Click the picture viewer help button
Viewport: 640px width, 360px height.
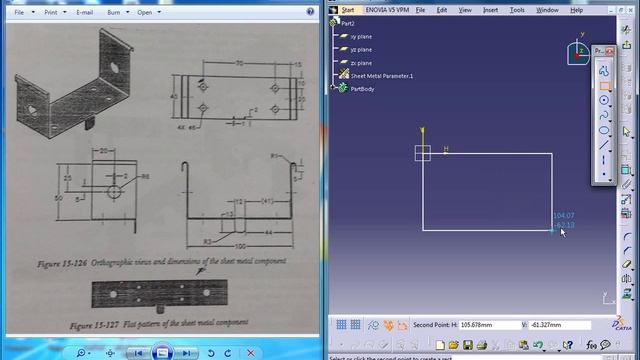(310, 12)
